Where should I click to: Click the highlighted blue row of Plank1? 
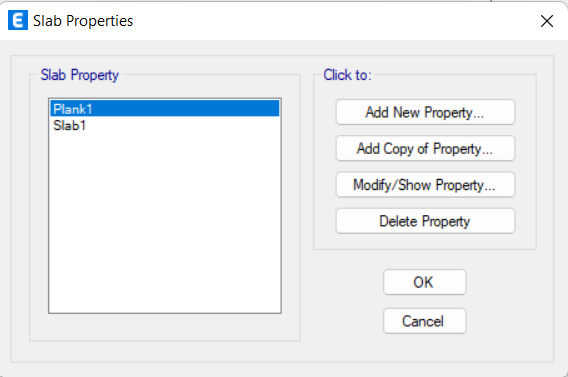pyautogui.click(x=165, y=109)
